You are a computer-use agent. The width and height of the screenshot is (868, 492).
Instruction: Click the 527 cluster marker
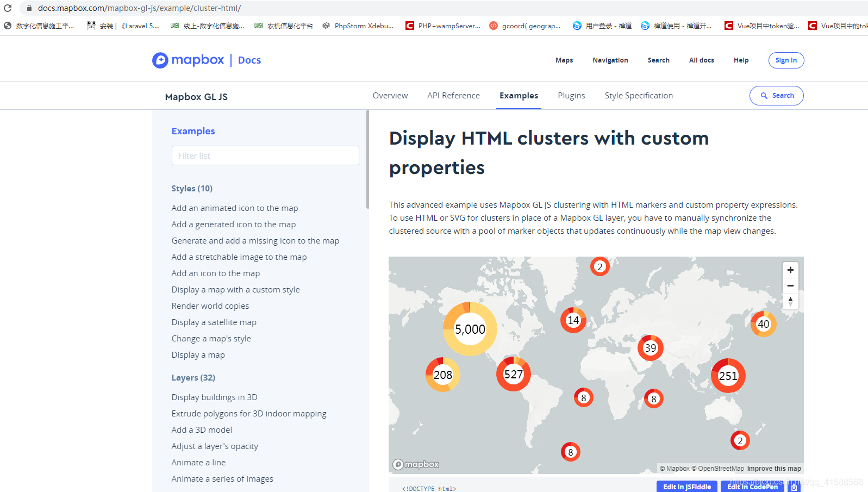[514, 374]
